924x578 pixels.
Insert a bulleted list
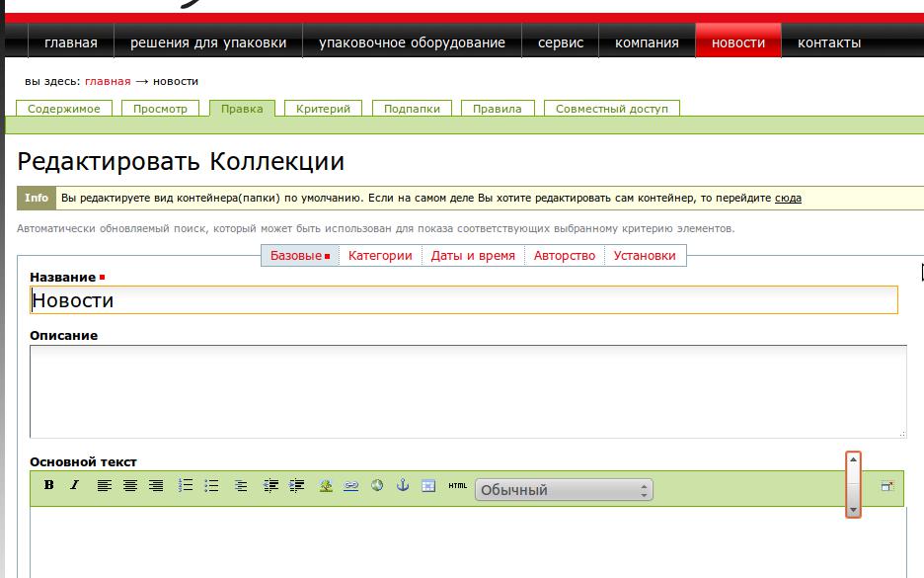(210, 485)
